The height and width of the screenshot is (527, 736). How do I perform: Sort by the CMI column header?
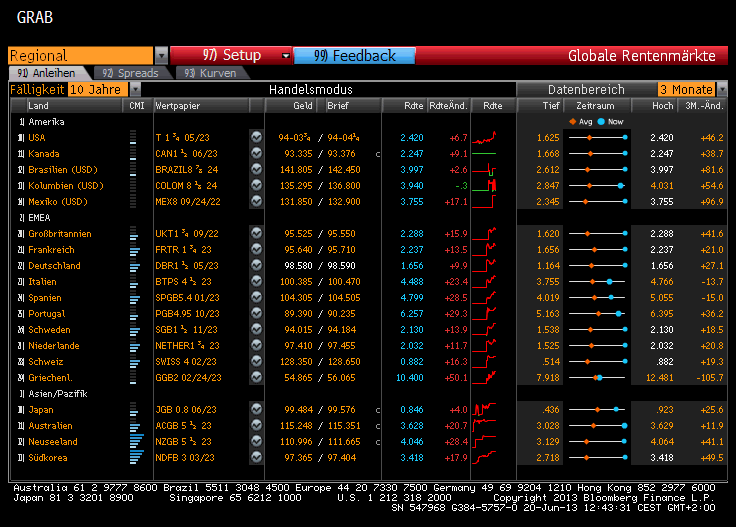click(137, 106)
